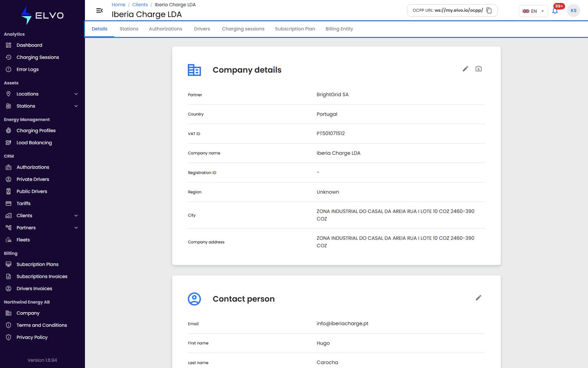Click the Error Logs alert icon
The height and width of the screenshot is (368, 588).
click(x=8, y=70)
